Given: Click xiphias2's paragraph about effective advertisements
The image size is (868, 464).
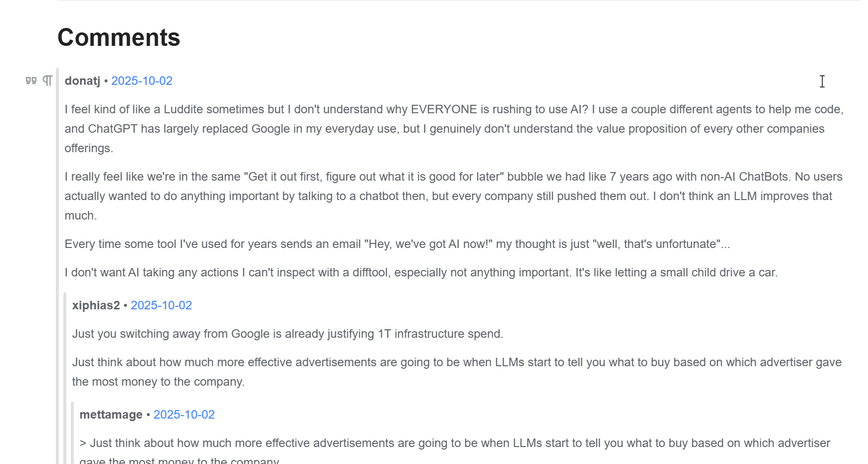Looking at the screenshot, I should point(449,372).
